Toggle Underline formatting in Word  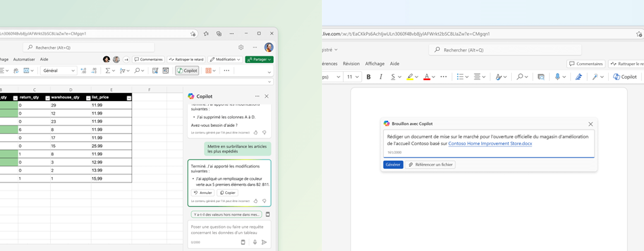tap(393, 77)
